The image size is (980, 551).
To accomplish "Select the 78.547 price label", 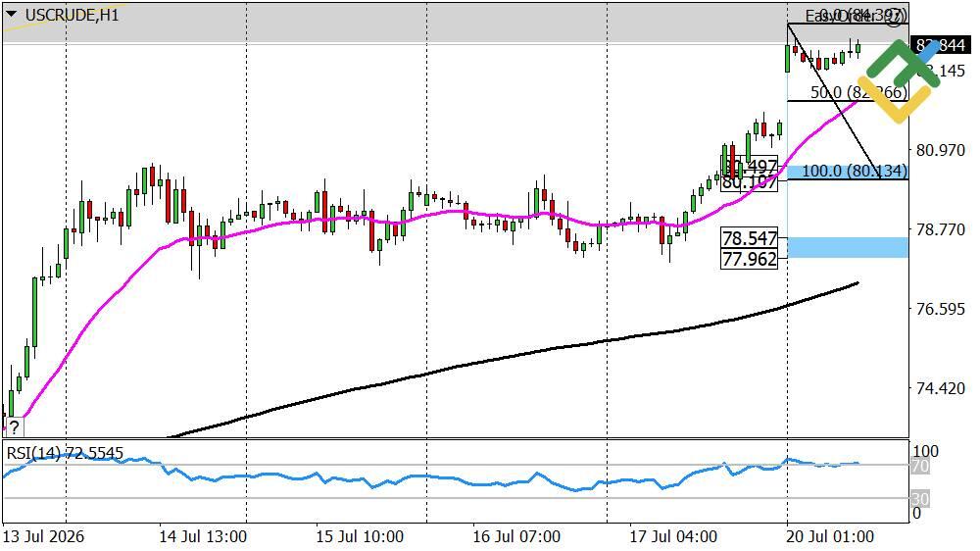I will pyautogui.click(x=749, y=238).
